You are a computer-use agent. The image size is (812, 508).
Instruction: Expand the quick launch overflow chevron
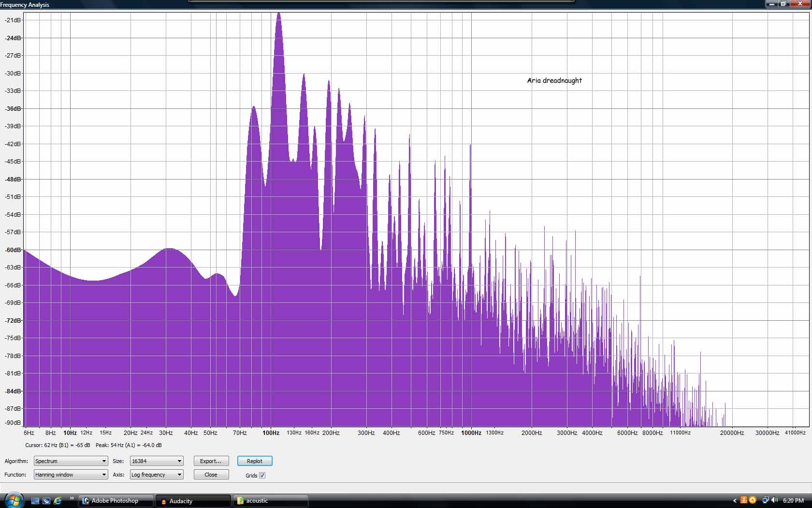click(x=72, y=498)
